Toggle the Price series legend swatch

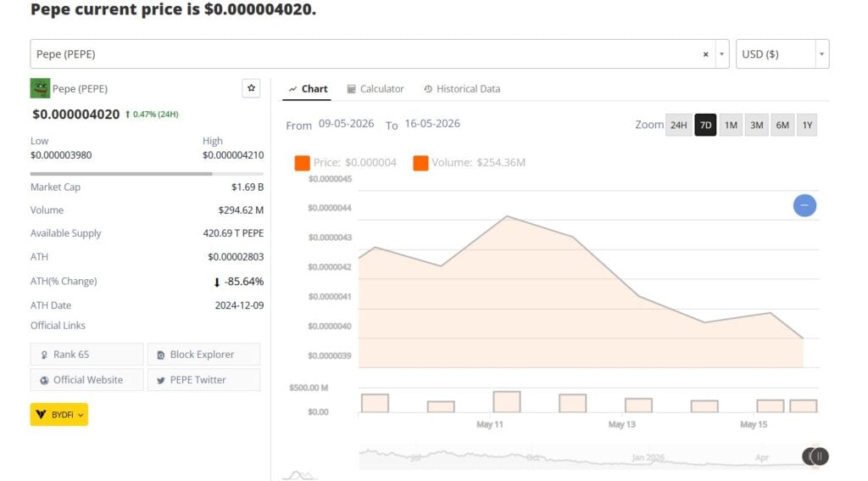click(303, 163)
